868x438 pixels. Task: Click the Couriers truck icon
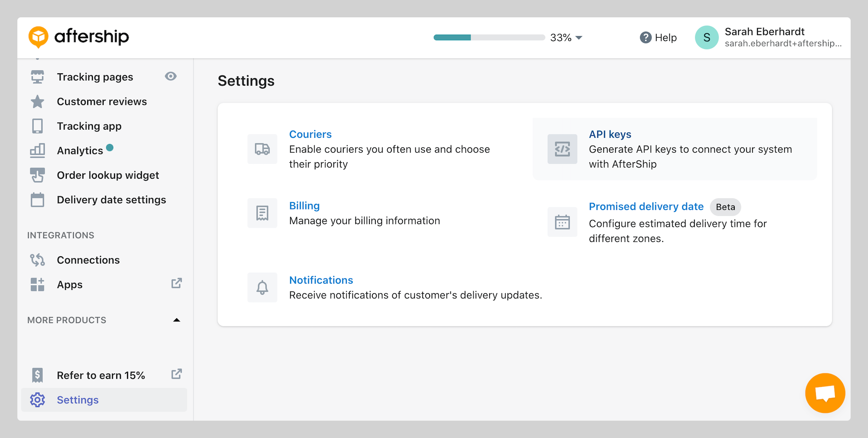[262, 149]
